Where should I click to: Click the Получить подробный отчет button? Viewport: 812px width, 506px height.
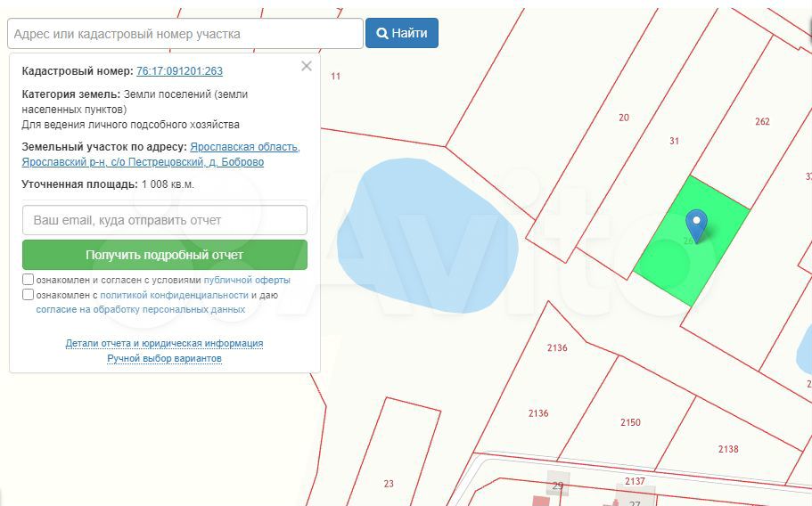click(165, 255)
